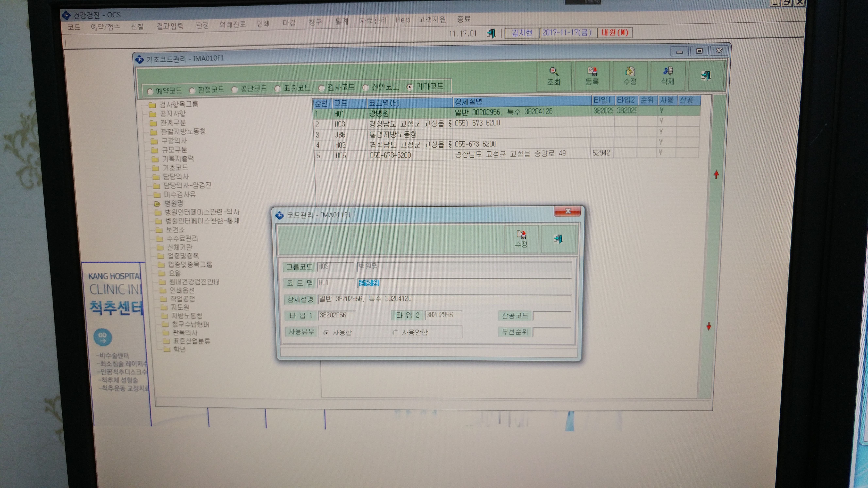Screen dimensions: 868x488
Task: Click the 수정 edit icon in main toolbar
Action: click(630, 76)
